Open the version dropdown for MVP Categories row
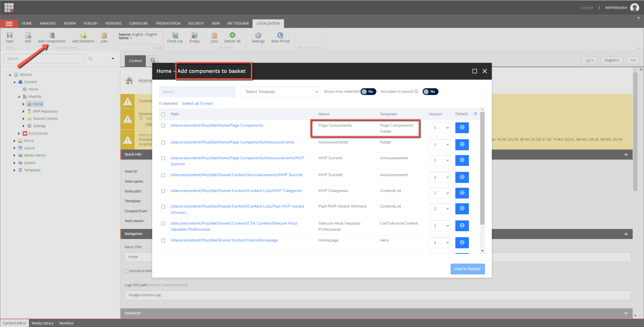The height and width of the screenshot is (327, 644). (440, 193)
